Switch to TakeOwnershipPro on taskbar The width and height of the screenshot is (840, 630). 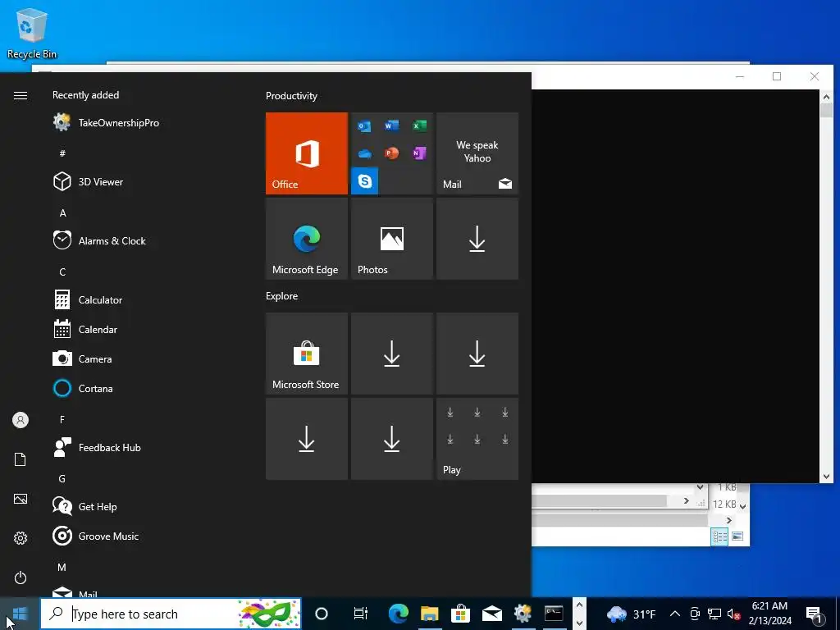point(523,614)
